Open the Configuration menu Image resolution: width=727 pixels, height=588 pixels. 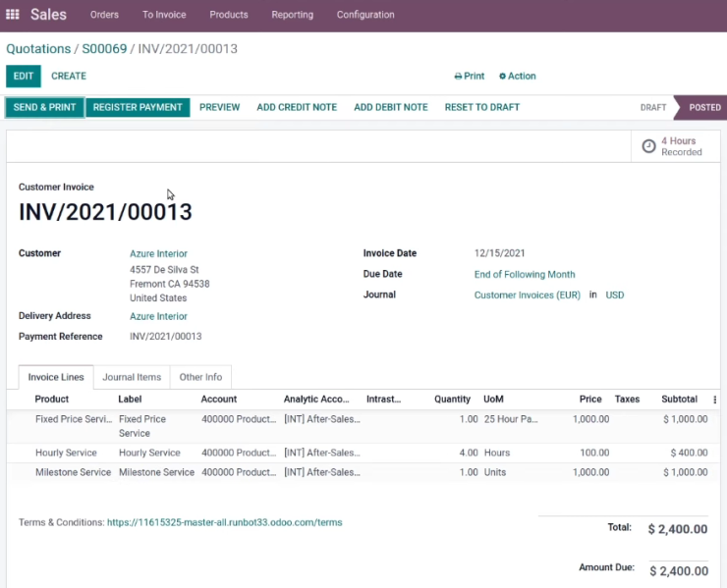365,15
